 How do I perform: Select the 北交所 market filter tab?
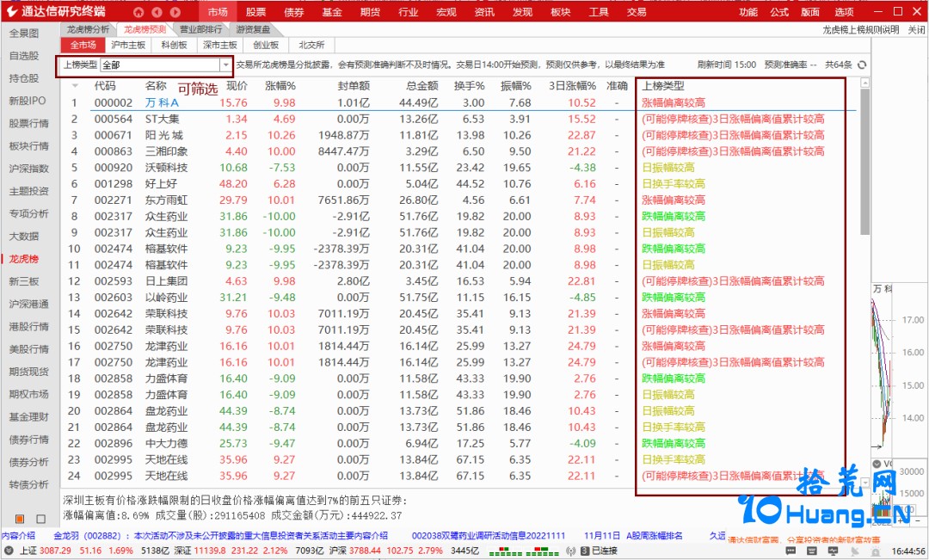click(x=311, y=45)
